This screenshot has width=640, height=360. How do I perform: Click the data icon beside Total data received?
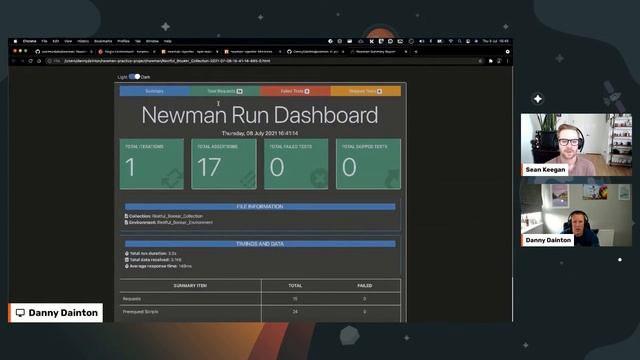coord(127,260)
